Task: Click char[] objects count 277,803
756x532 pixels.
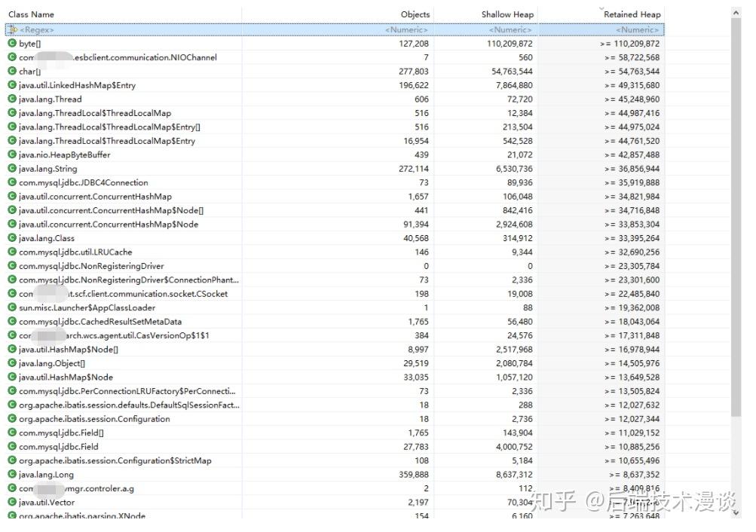Action: coord(413,72)
